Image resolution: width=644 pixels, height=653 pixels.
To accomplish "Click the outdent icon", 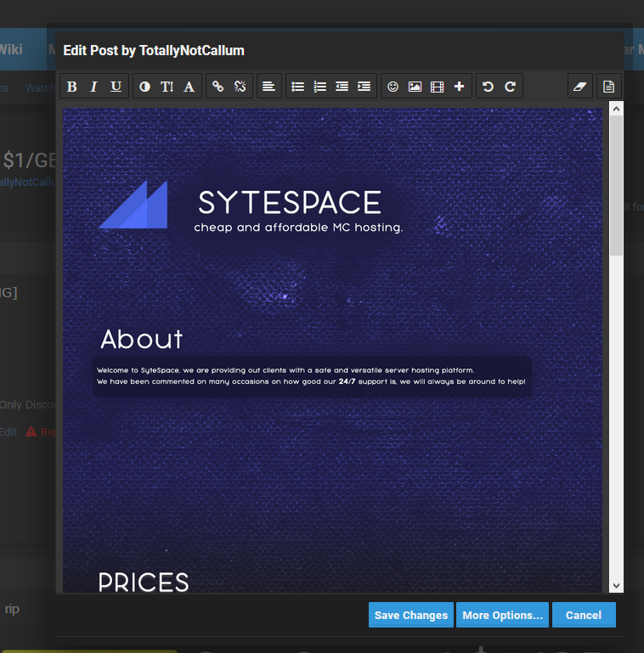I will click(x=342, y=87).
